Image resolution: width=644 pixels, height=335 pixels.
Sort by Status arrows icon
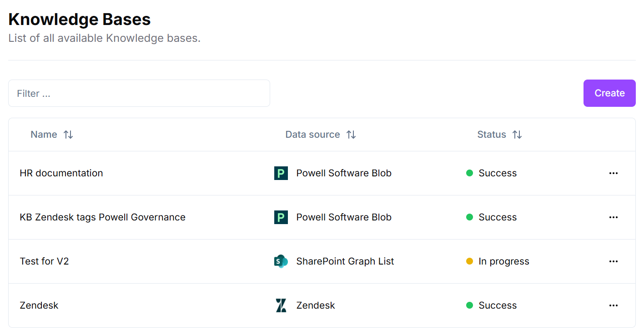click(517, 135)
